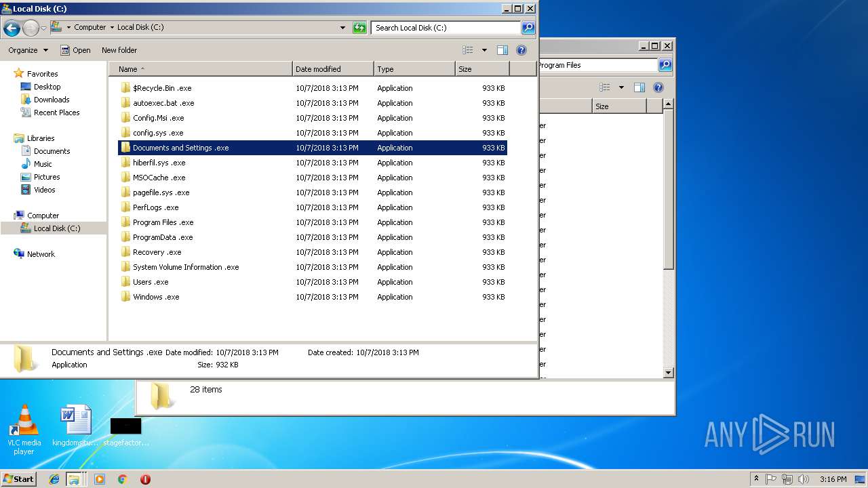Click the New folder button
The height and width of the screenshot is (488, 868).
pos(119,50)
